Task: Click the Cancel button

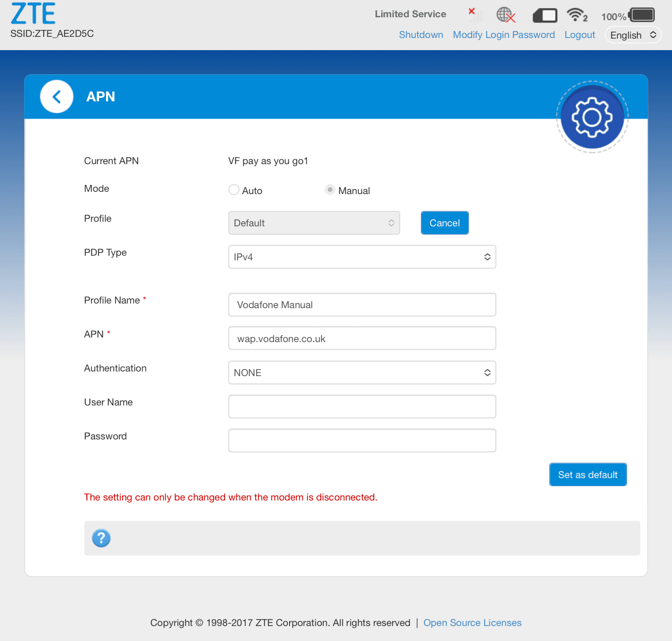Action: [x=445, y=223]
